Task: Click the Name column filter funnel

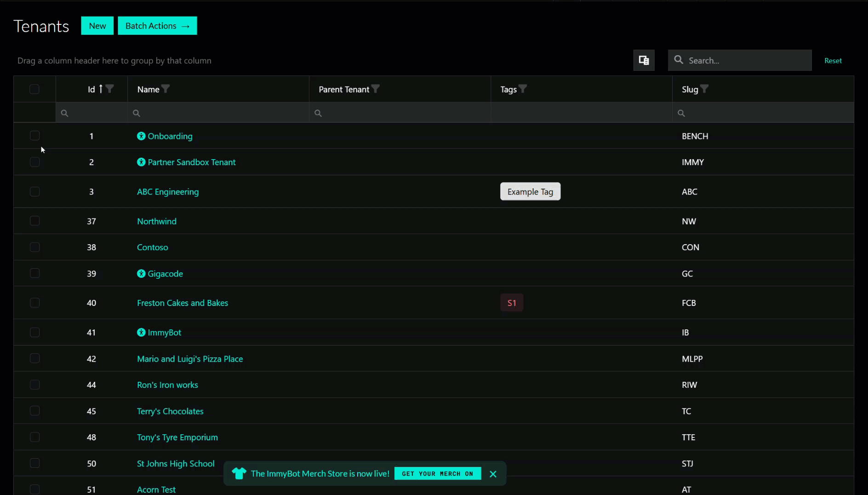Action: point(166,89)
